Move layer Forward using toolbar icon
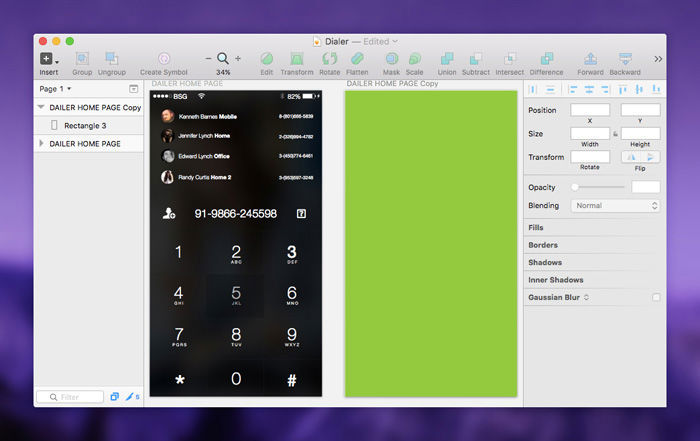 coord(590,59)
